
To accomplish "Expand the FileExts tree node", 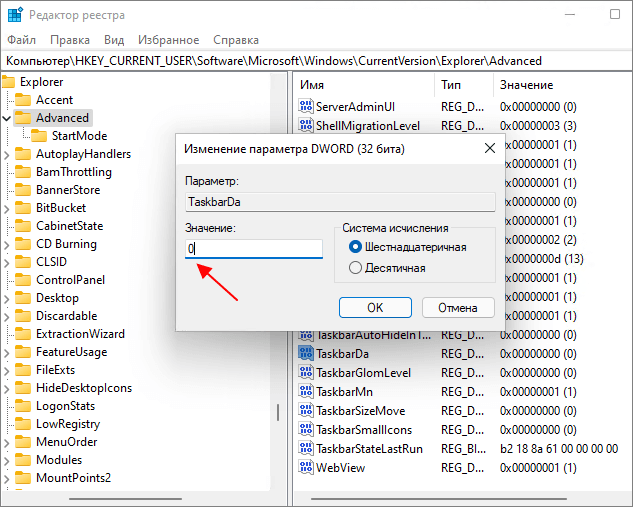I will tap(6, 371).
